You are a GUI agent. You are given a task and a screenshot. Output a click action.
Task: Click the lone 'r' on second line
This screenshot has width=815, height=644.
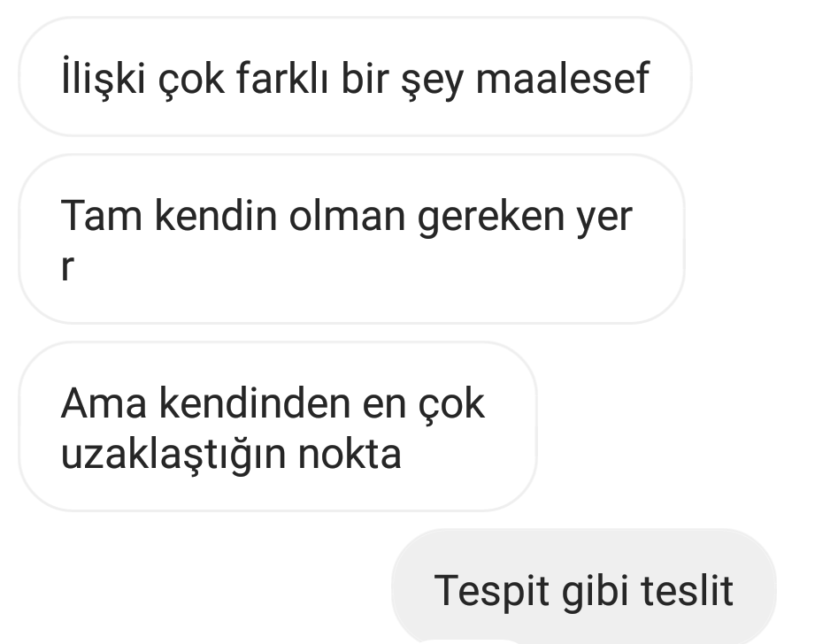67,267
